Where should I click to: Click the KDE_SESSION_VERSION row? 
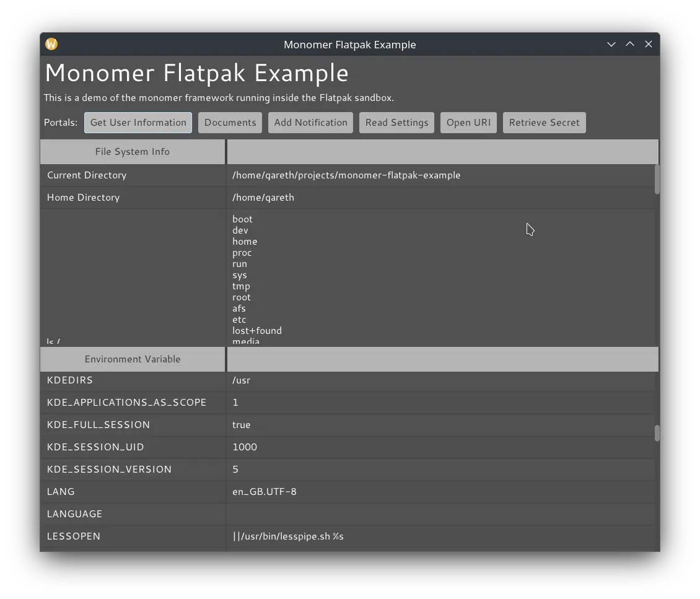coord(348,470)
